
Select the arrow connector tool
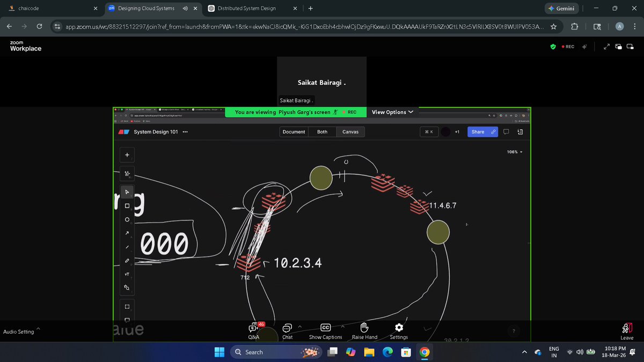click(x=127, y=233)
